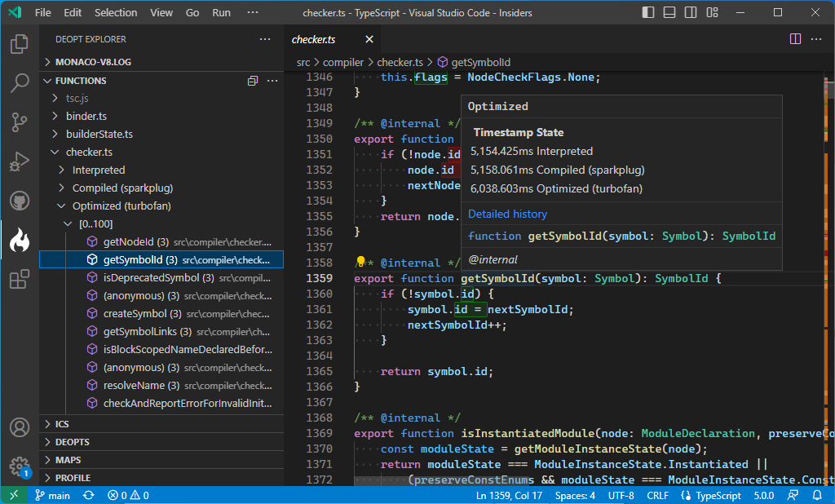Open Run and Debug view
The image size is (835, 504).
pyautogui.click(x=20, y=162)
